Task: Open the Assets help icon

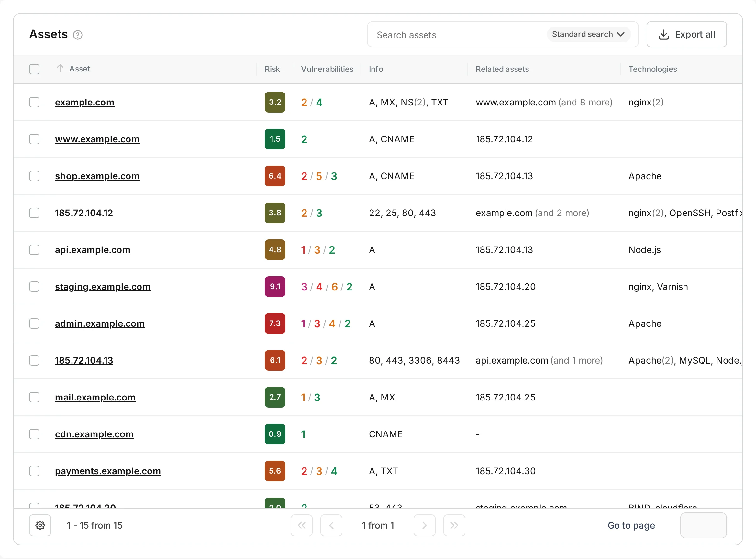Action: click(x=78, y=35)
